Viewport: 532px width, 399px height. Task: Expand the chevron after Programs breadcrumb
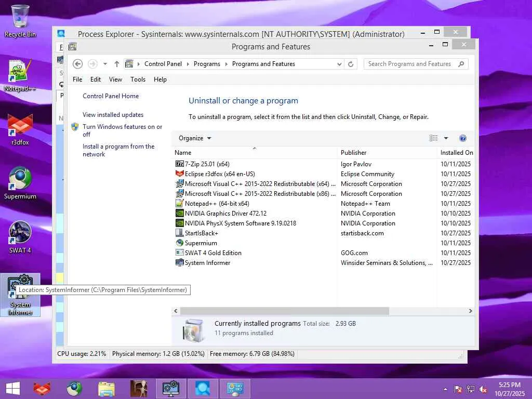click(x=227, y=64)
